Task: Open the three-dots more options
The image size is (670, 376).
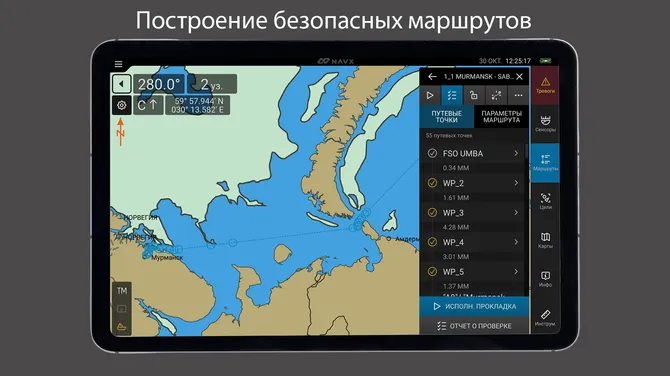Action: coord(518,95)
